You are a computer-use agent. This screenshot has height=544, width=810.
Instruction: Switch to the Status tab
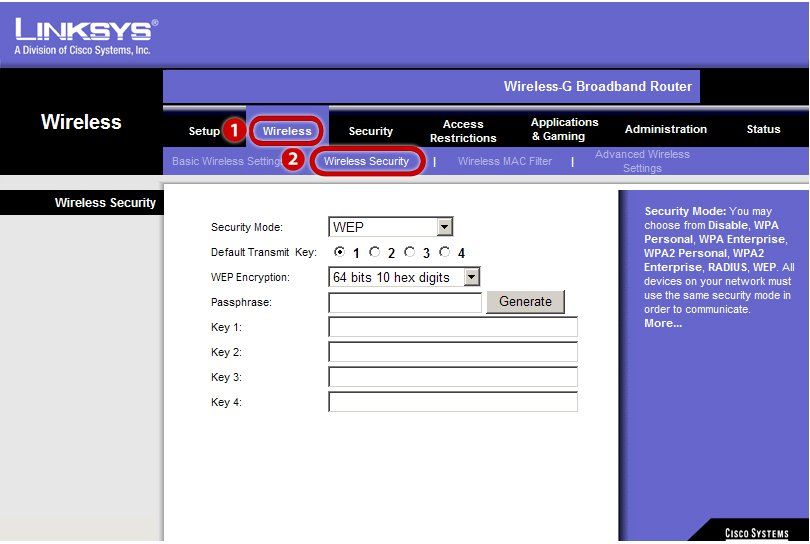pos(763,129)
